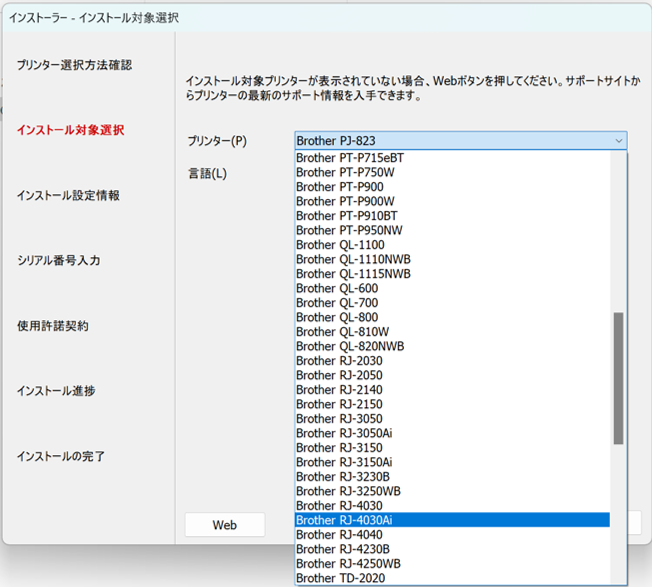The image size is (652, 587).
Task: Click the プリンター(P) field label
Action: pos(217,141)
